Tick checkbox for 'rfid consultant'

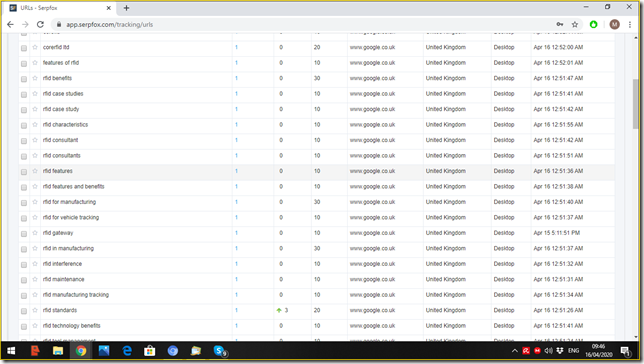click(x=24, y=141)
